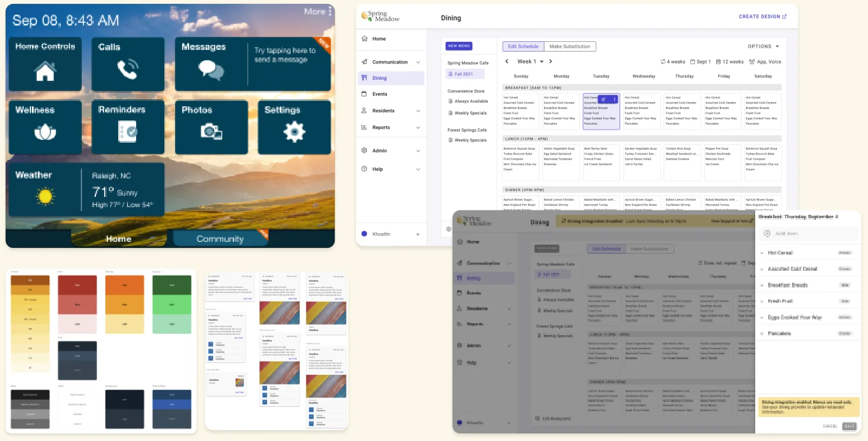Go to next week arrow
Viewport: 868px width, 441px height.
(x=550, y=61)
